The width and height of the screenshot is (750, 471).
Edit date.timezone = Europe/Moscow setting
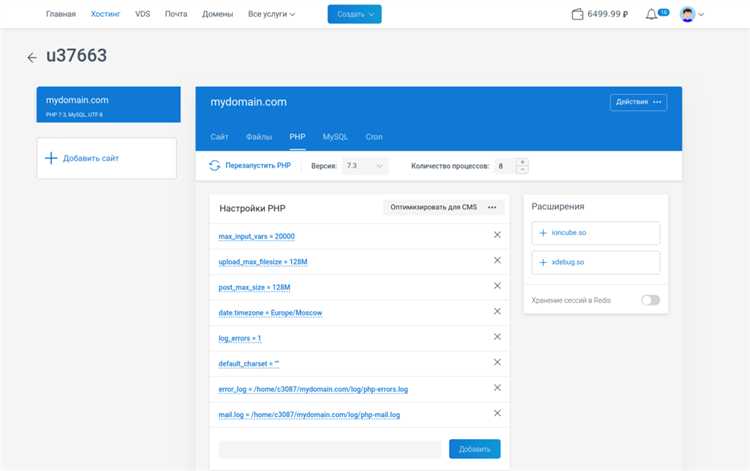coord(270,313)
